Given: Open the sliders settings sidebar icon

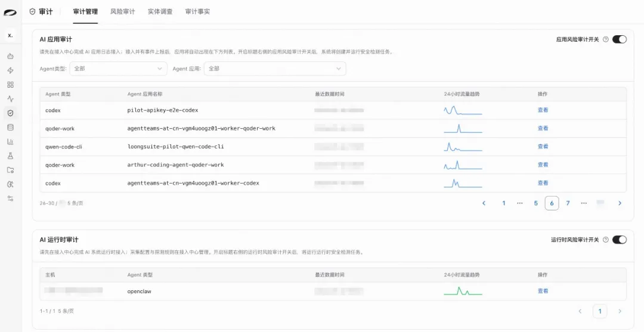Looking at the screenshot, I should click(11, 198).
